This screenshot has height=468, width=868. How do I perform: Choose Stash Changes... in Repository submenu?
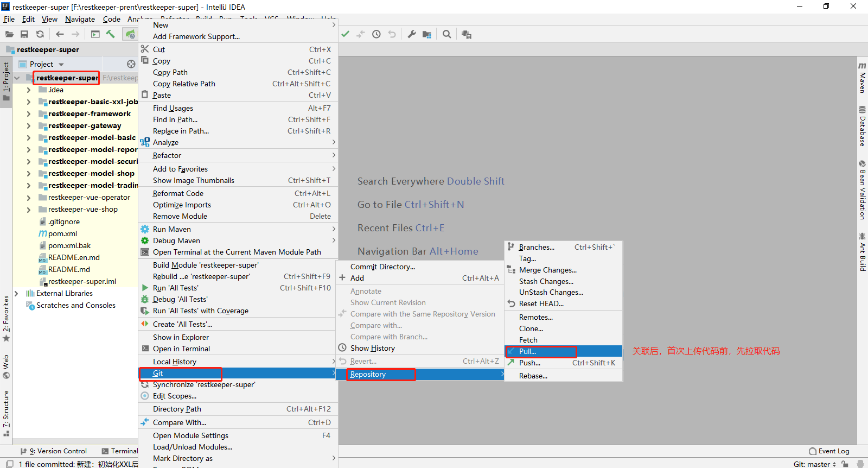(x=564, y=281)
